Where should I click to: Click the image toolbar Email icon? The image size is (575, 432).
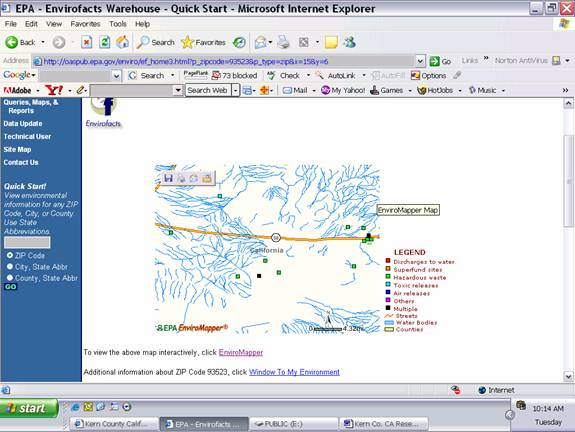pos(194,178)
